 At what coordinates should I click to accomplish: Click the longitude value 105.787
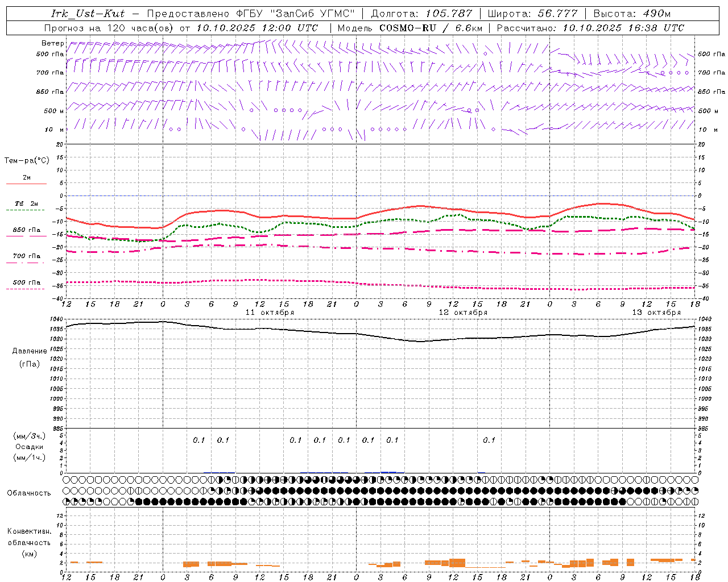449,14
